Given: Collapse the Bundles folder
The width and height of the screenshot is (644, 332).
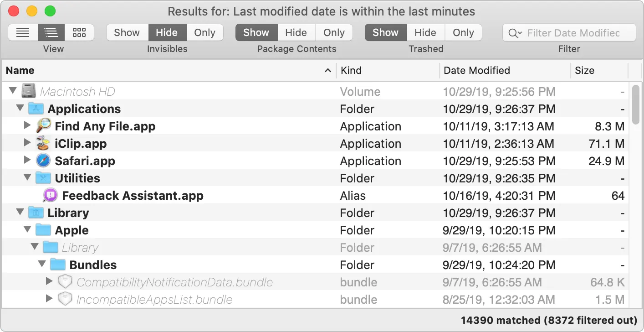Looking at the screenshot, I should point(42,265).
